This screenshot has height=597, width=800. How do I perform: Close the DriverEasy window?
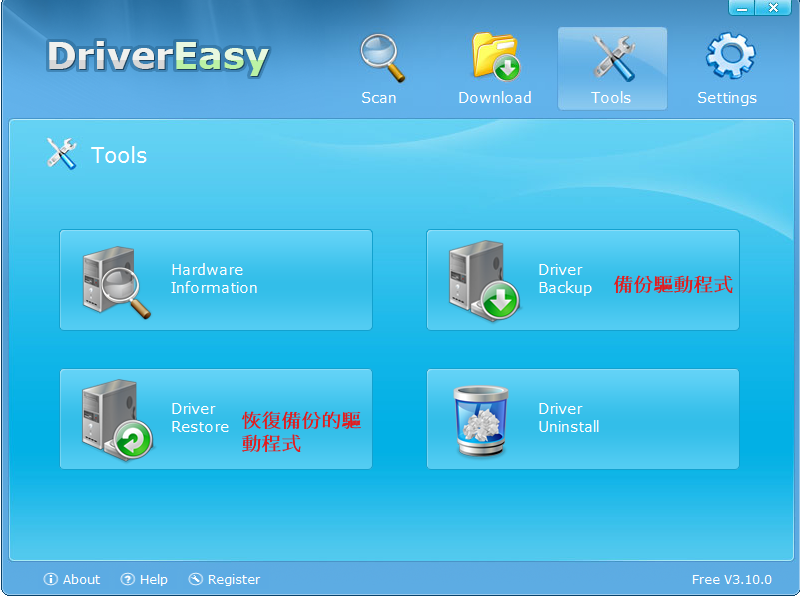click(773, 8)
